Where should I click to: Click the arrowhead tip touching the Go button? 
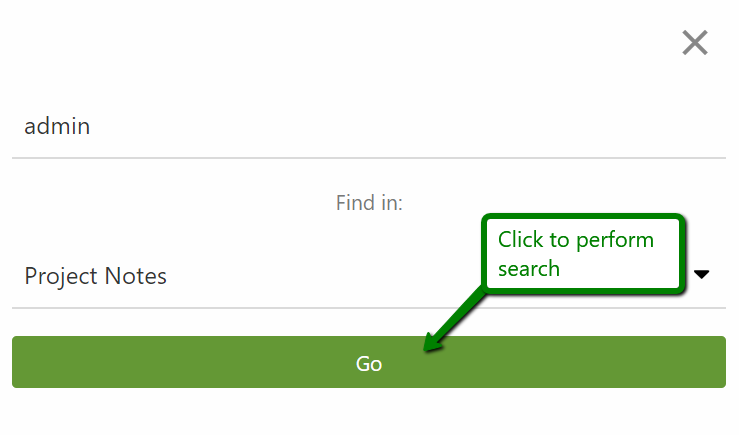427,348
